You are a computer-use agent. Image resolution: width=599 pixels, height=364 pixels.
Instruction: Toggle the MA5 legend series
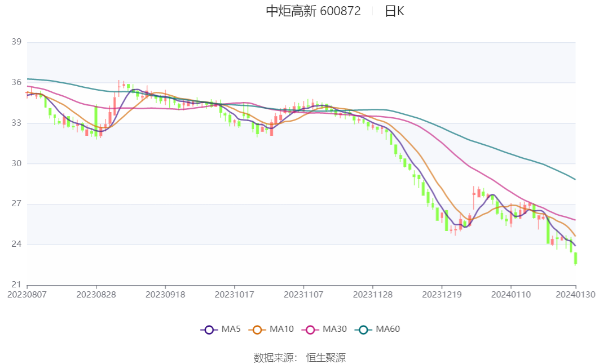tap(221, 329)
